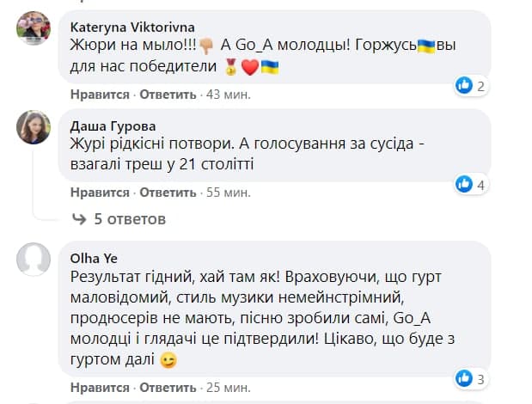This screenshot has width=532, height=404.
Task: View the 3 likes on Olha's comment
Action: (471, 377)
